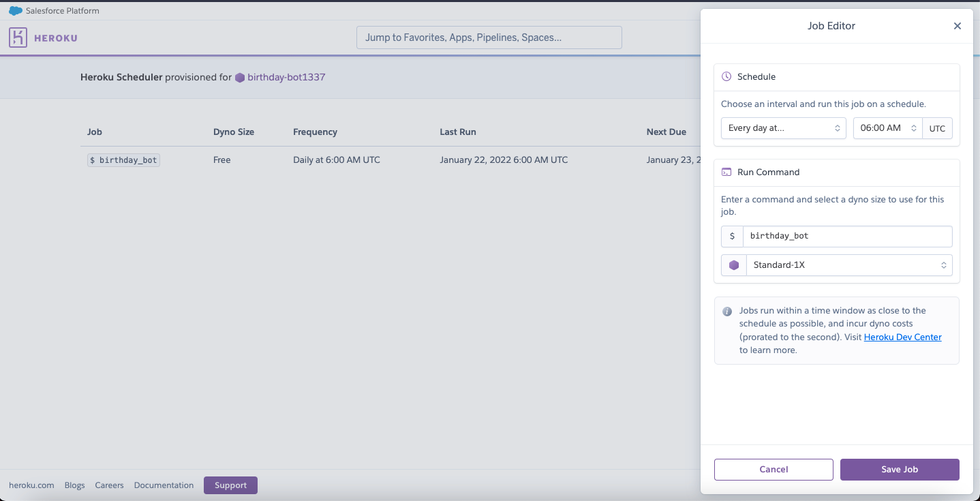Click the '$' prefix in command field
Screen dimensions: 980x501
point(732,237)
